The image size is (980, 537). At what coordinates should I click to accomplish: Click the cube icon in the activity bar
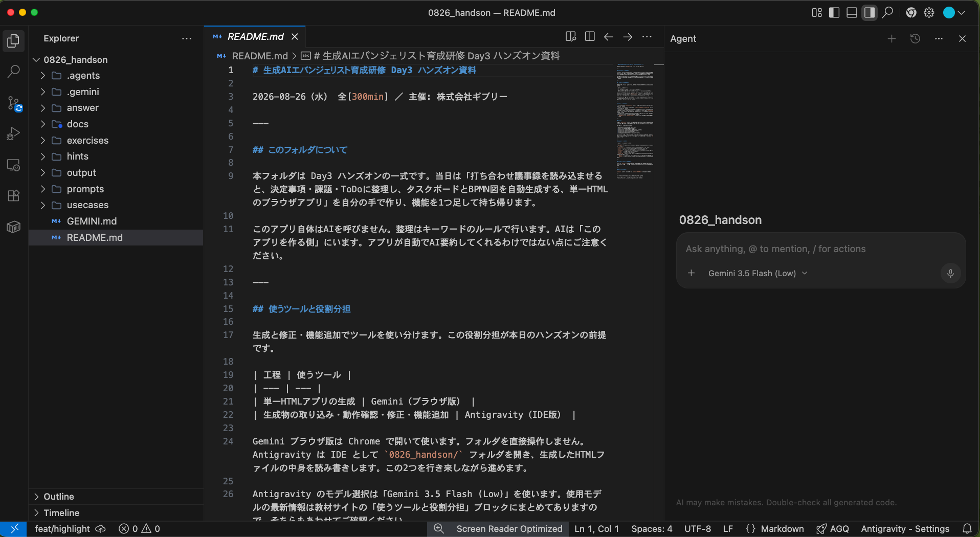(14, 227)
